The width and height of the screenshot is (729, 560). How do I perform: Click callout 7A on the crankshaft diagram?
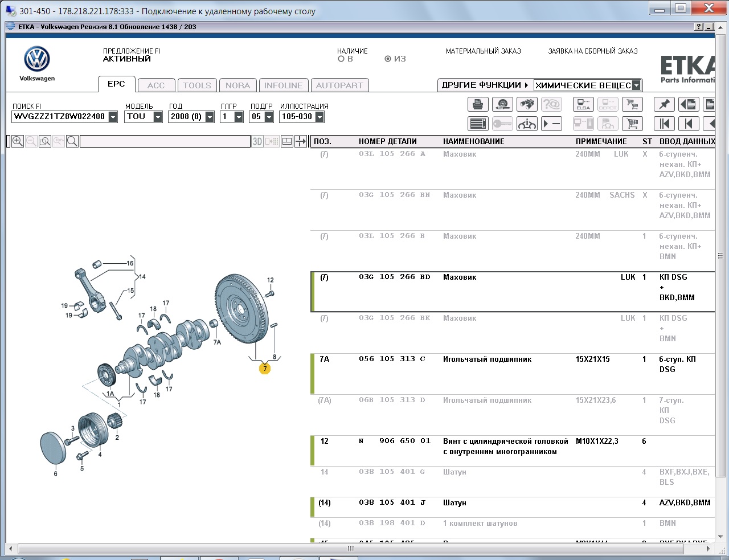point(217,342)
